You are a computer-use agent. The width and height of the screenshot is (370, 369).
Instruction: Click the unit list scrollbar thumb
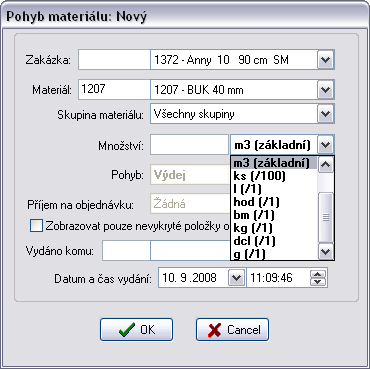(x=326, y=217)
